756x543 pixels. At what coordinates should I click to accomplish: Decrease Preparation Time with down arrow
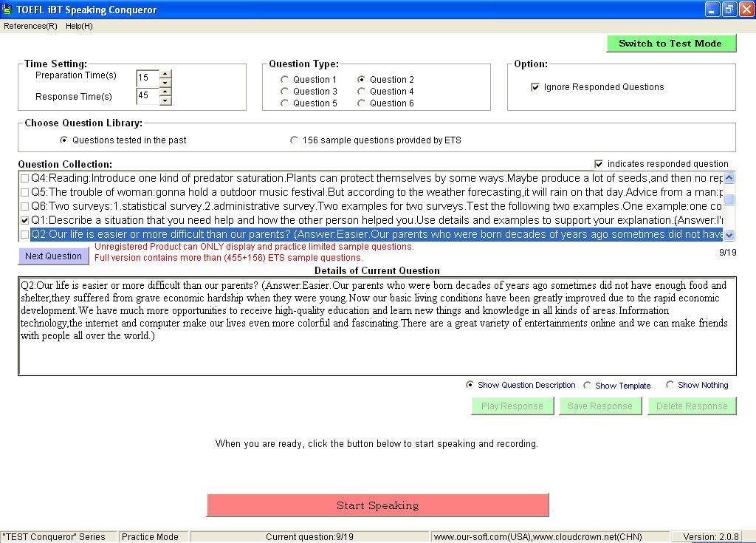(165, 83)
